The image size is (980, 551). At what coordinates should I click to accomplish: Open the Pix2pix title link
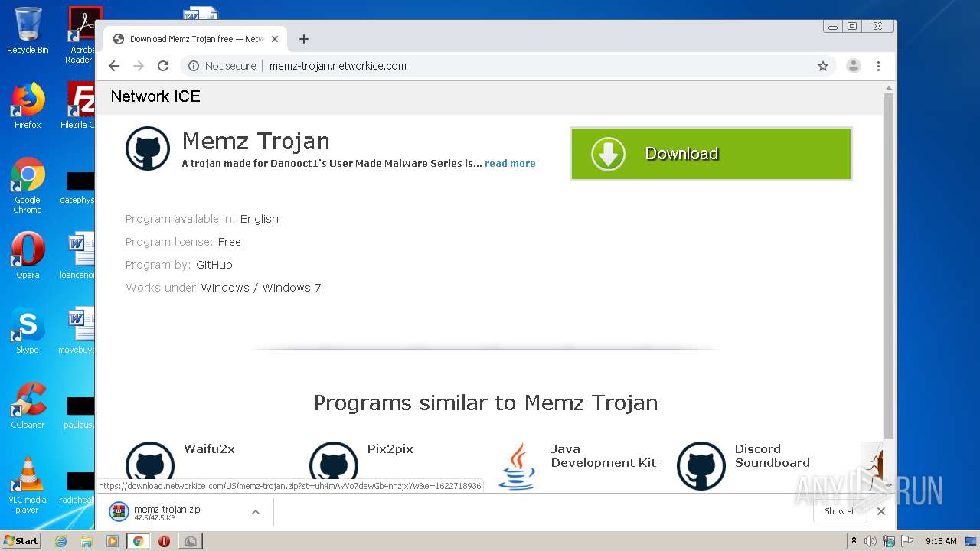click(390, 449)
